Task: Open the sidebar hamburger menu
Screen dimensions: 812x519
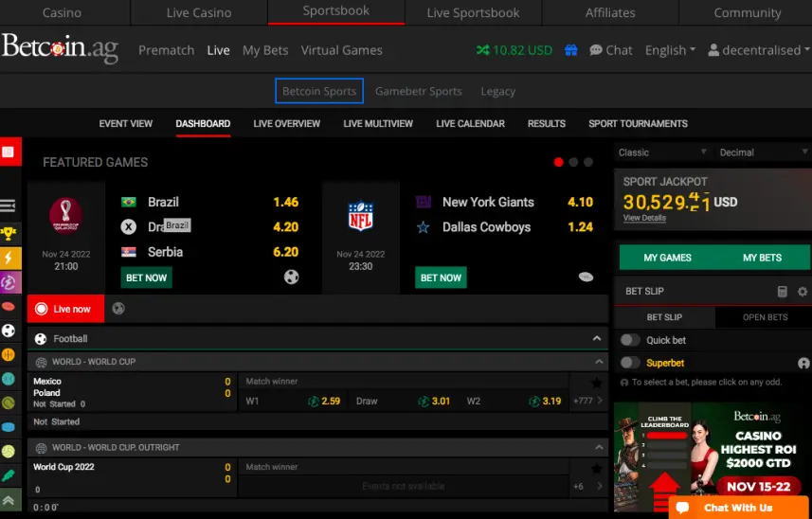Action: [8, 206]
